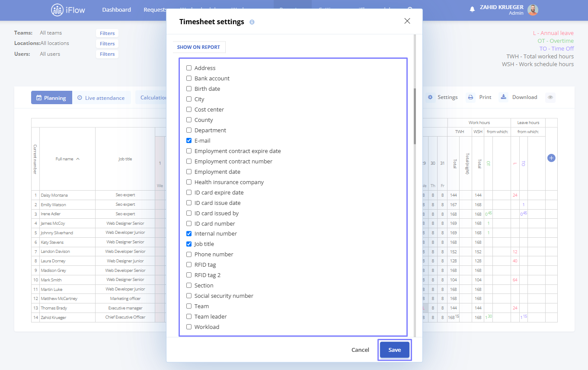The width and height of the screenshot is (588, 370).
Task: Open Filters for Teams
Action: click(x=107, y=33)
